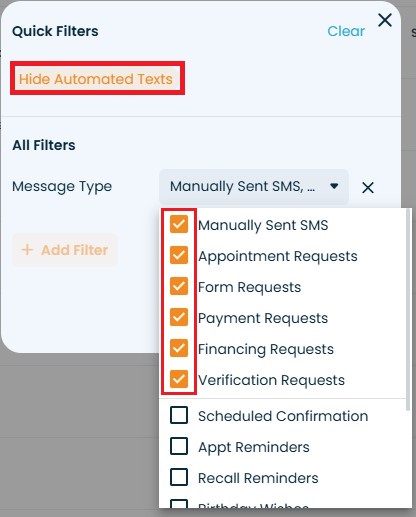Check Scheduled Confirmation checkbox
Image resolution: width=416 pixels, height=517 pixels.
click(179, 415)
